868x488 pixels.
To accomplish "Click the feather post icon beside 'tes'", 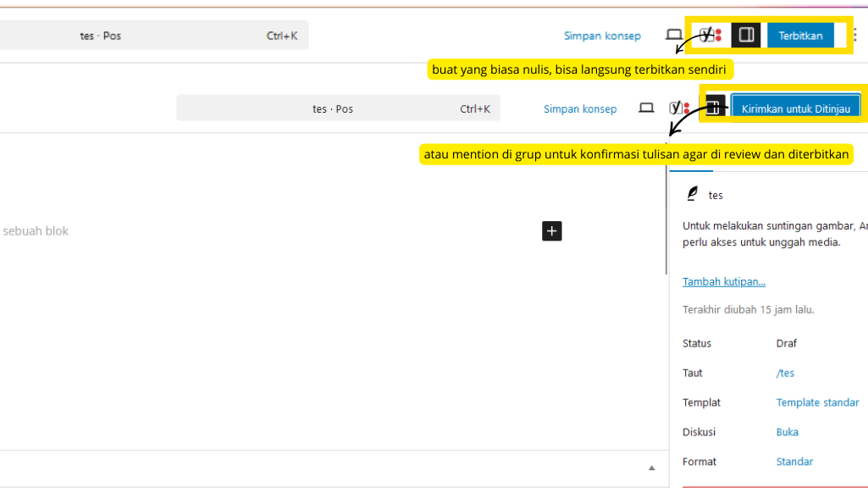I will [692, 194].
